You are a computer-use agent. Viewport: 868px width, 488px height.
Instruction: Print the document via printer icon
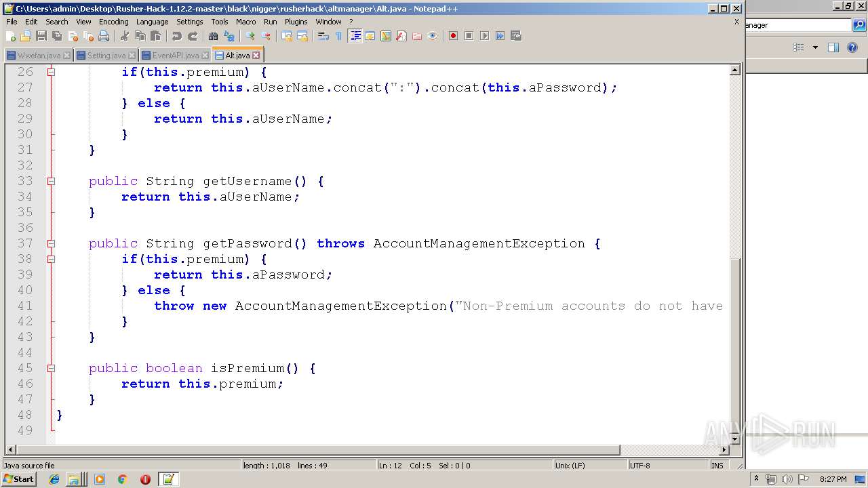click(104, 36)
